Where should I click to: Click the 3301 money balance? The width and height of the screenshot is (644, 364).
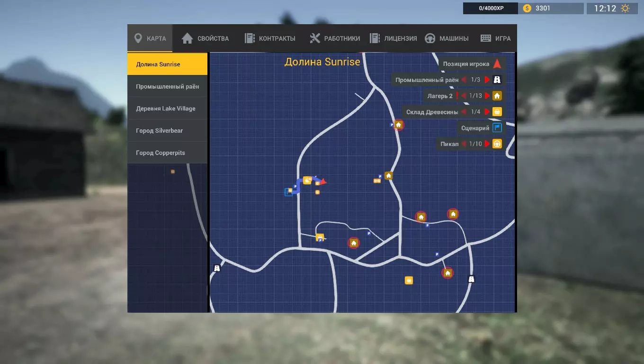(x=543, y=8)
